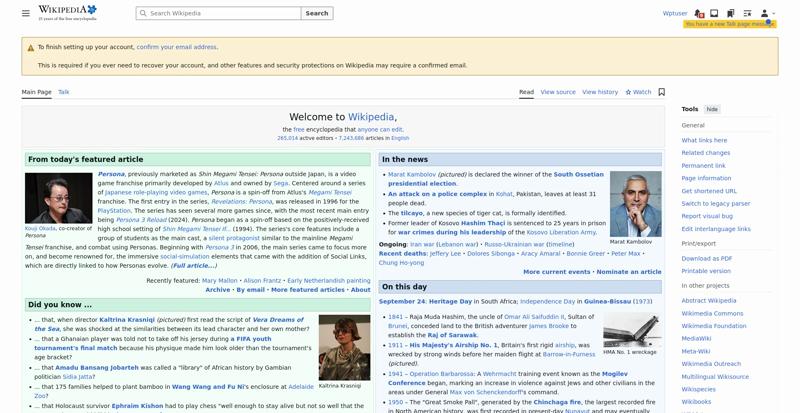Click Download as PDF
Screen dimensions: 800x413
click(x=707, y=258)
